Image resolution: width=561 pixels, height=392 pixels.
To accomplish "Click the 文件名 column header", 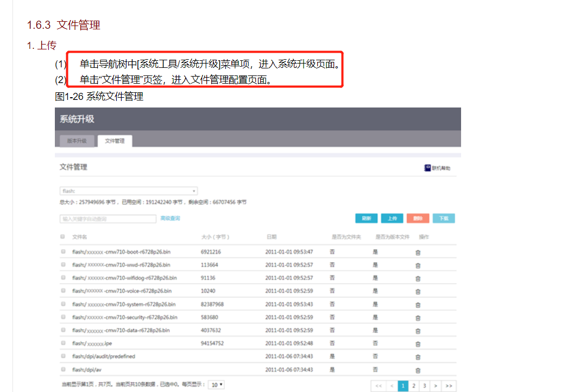I will pyautogui.click(x=79, y=237).
